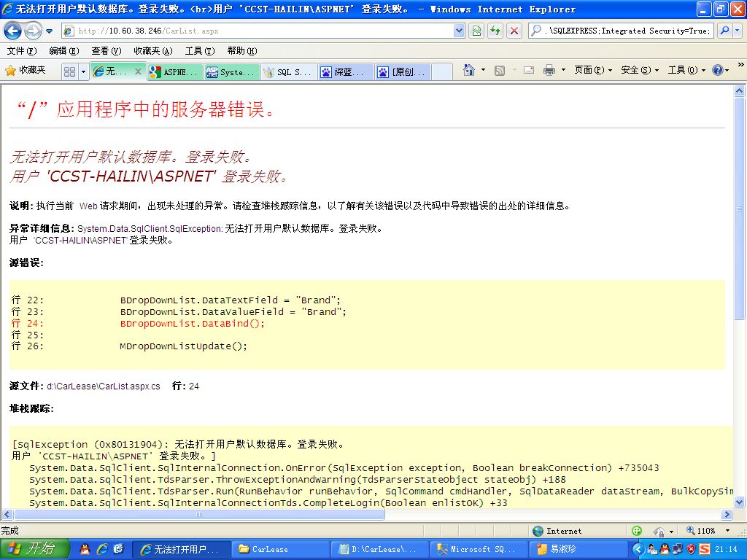This screenshot has height=560, width=747.
Task: Click the browser Back button
Action: click(x=12, y=31)
